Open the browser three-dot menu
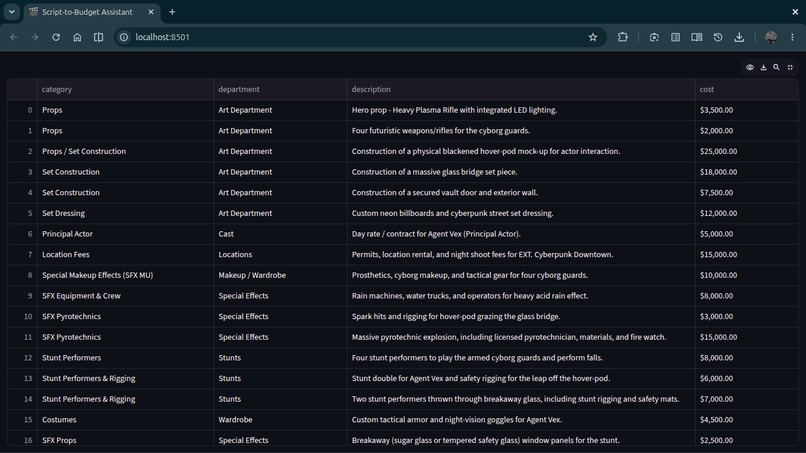Viewport: 806px width, 453px height. (792, 37)
